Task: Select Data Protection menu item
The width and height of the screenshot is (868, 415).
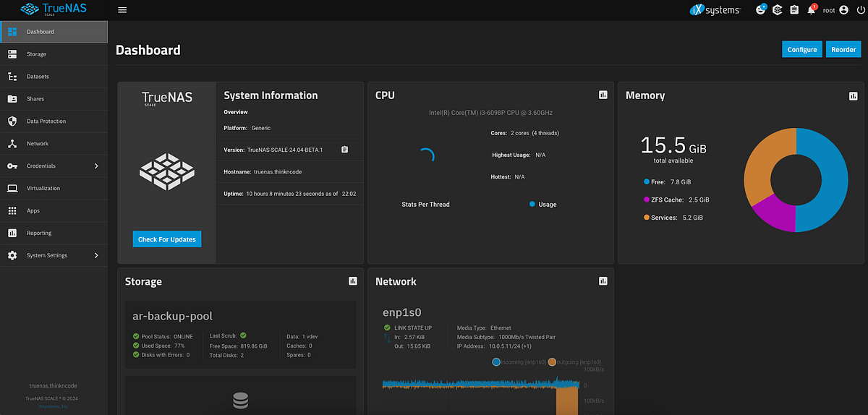Action: pos(54,121)
